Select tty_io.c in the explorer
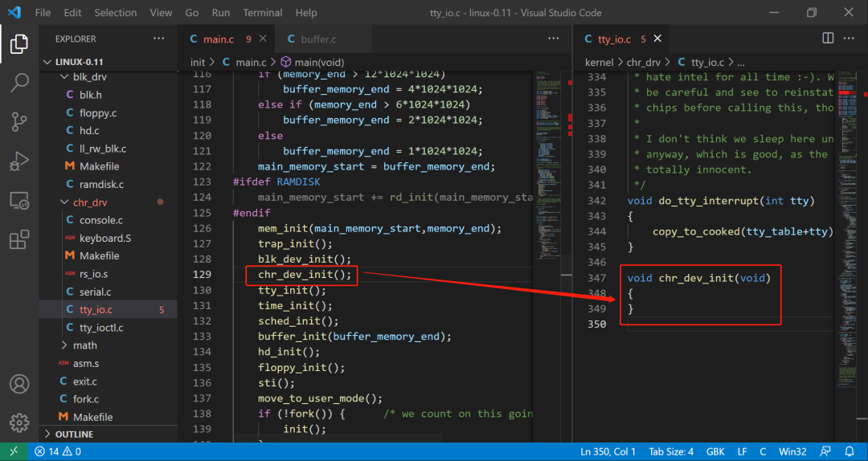The width and height of the screenshot is (868, 461). click(x=108, y=309)
